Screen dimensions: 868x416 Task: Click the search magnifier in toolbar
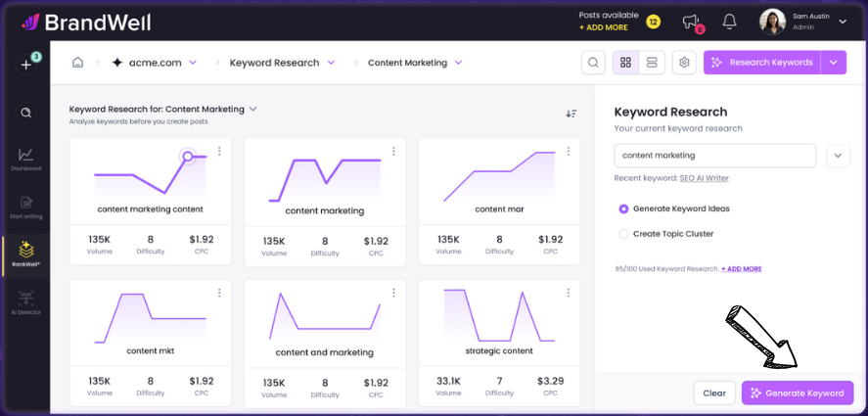coord(593,63)
